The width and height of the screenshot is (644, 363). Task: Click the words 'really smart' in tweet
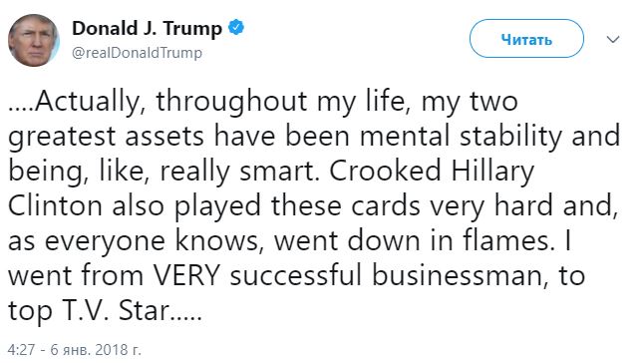coord(239,172)
